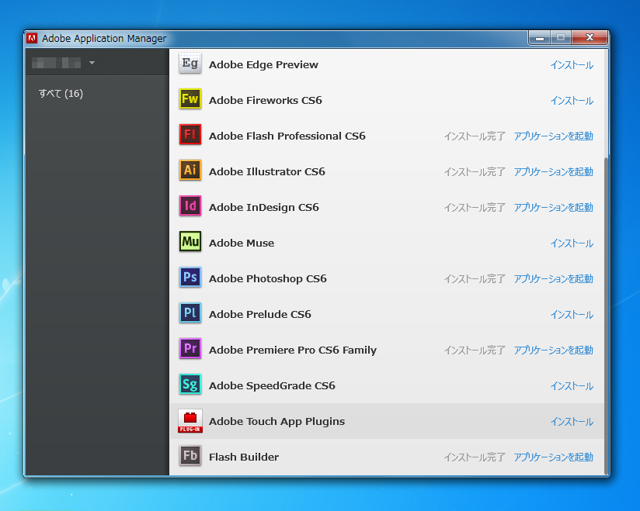Launch Adobe Premiere Pro CS6 Family

pyautogui.click(x=553, y=350)
